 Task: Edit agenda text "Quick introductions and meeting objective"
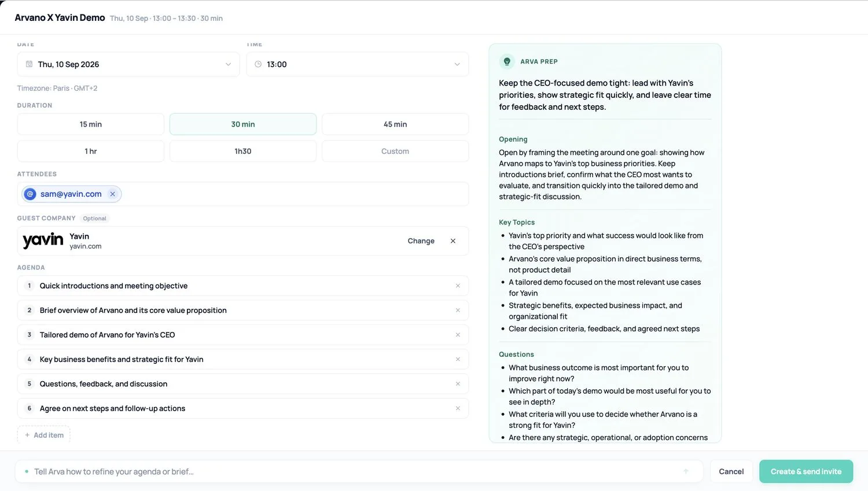click(x=114, y=286)
